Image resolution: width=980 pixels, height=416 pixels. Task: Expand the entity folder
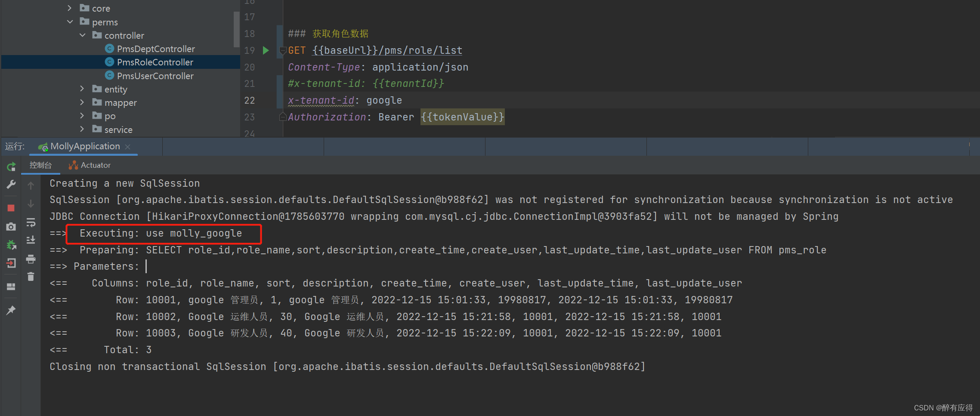coord(82,89)
